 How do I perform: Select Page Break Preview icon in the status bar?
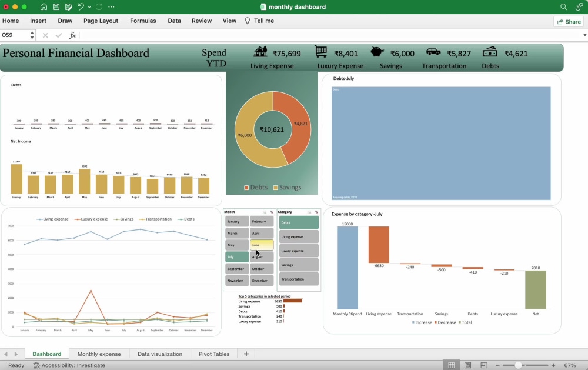point(483,365)
